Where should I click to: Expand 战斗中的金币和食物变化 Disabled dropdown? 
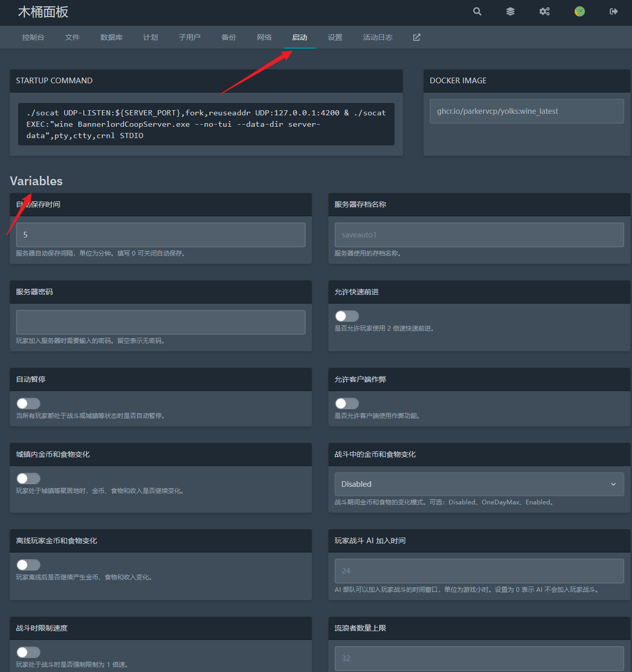[479, 484]
